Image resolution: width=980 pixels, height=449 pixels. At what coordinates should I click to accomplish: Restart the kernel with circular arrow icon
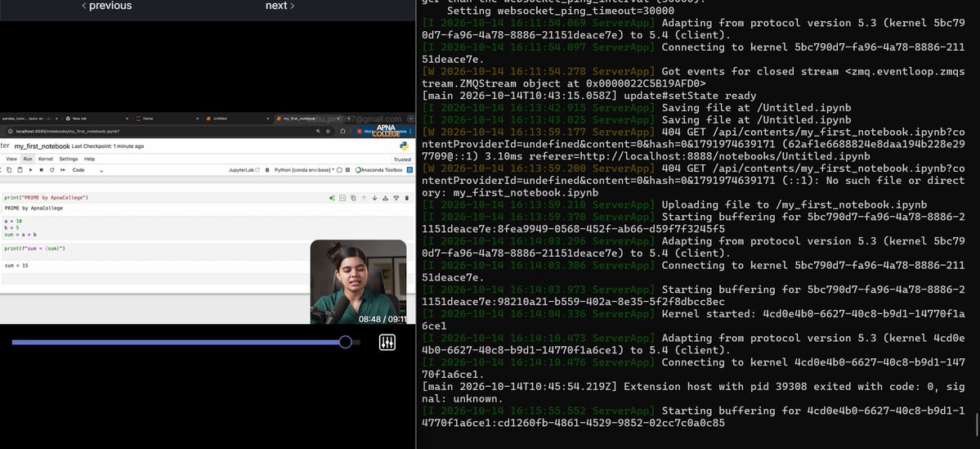pos(51,170)
